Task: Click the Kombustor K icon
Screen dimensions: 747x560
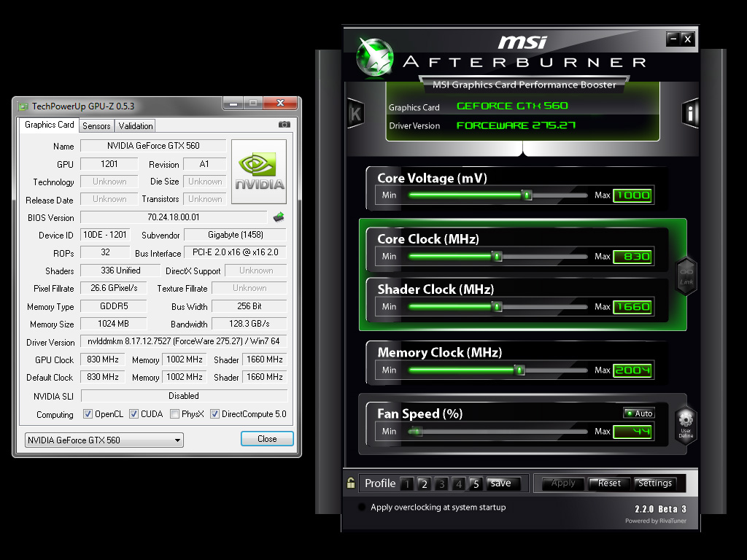Action: tap(355, 114)
